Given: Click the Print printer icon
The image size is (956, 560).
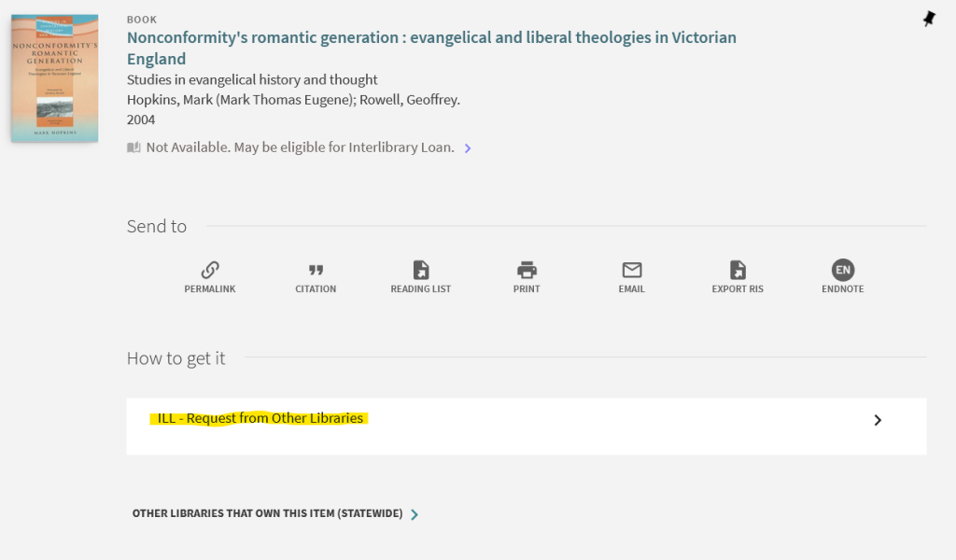Looking at the screenshot, I should tap(527, 270).
